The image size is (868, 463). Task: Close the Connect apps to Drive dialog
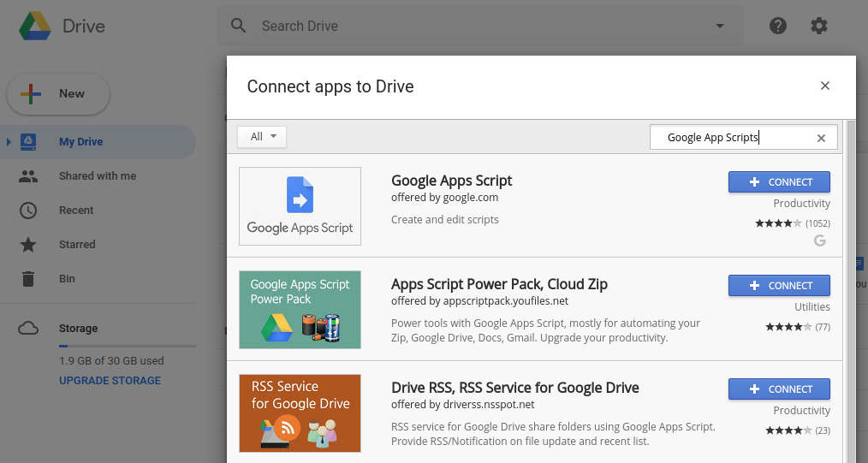click(x=825, y=86)
